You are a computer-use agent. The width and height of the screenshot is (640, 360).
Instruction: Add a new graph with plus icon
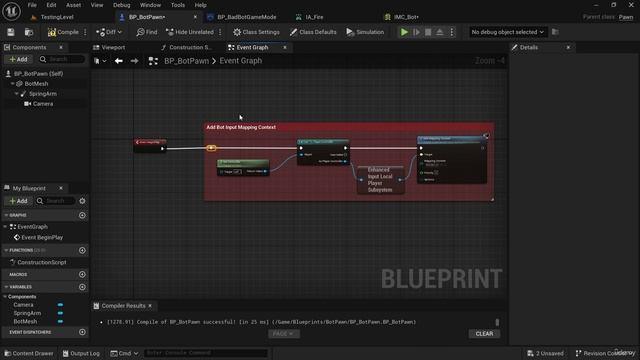click(x=82, y=215)
